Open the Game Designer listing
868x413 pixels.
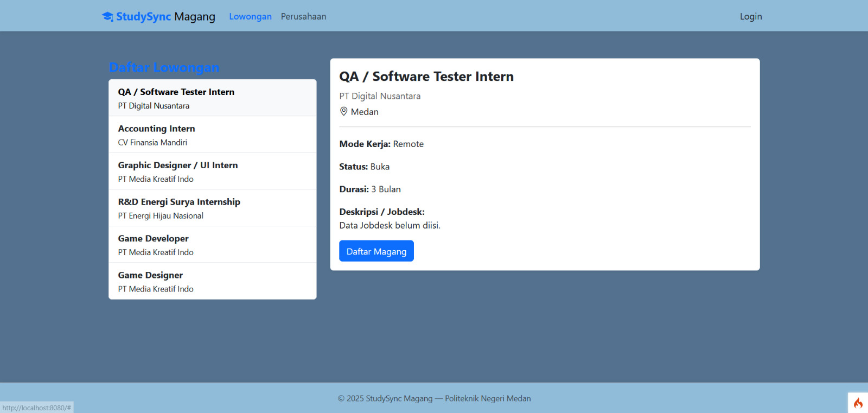tap(212, 282)
